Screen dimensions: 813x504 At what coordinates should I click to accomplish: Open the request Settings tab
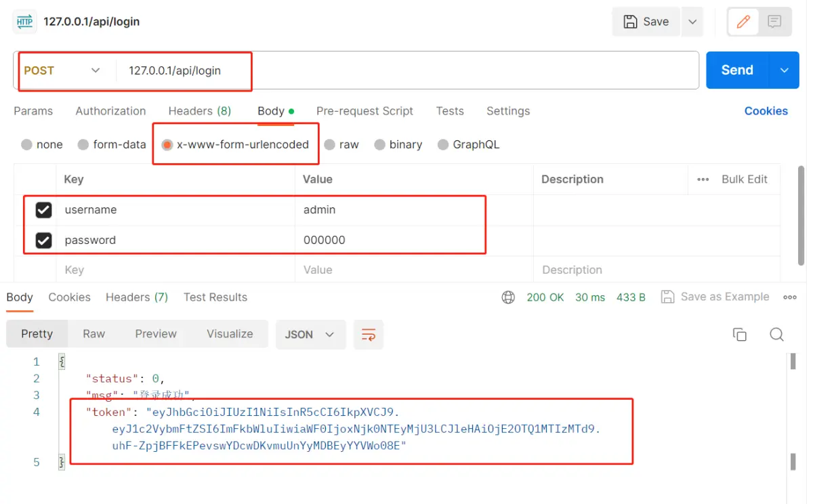click(x=508, y=111)
